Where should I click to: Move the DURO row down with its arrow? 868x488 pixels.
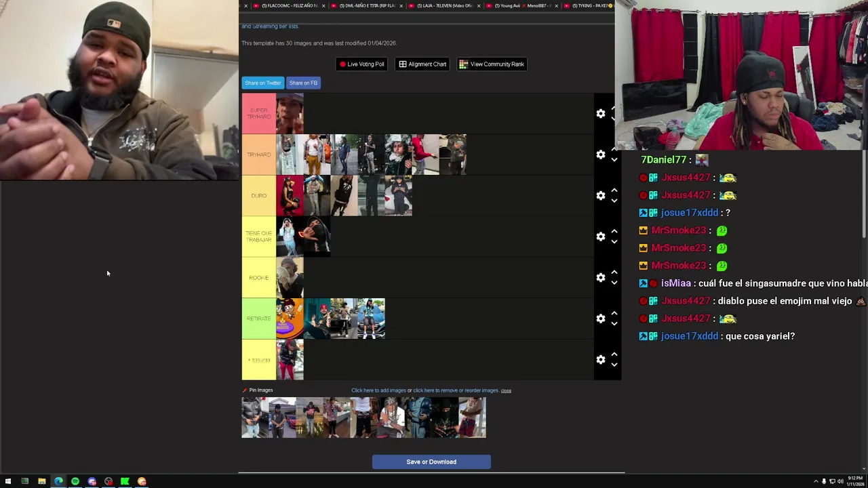614,201
